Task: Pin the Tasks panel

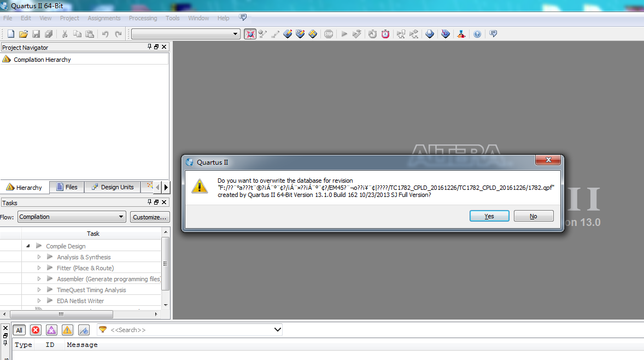Action: [149, 202]
